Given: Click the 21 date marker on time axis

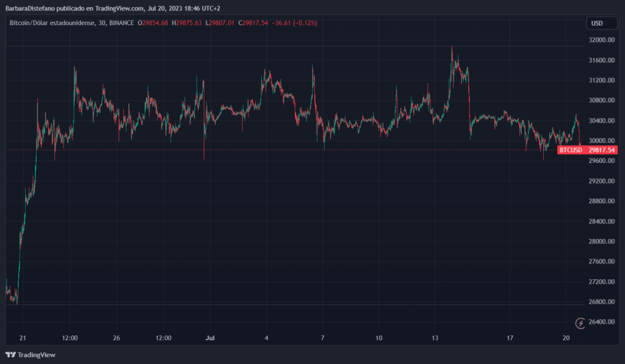Looking at the screenshot, I should pos(23,338).
